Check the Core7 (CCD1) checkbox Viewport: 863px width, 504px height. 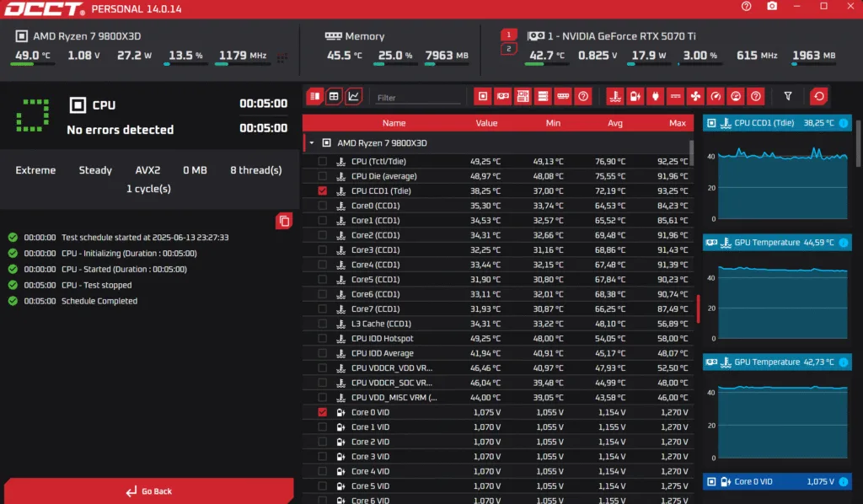click(x=323, y=308)
